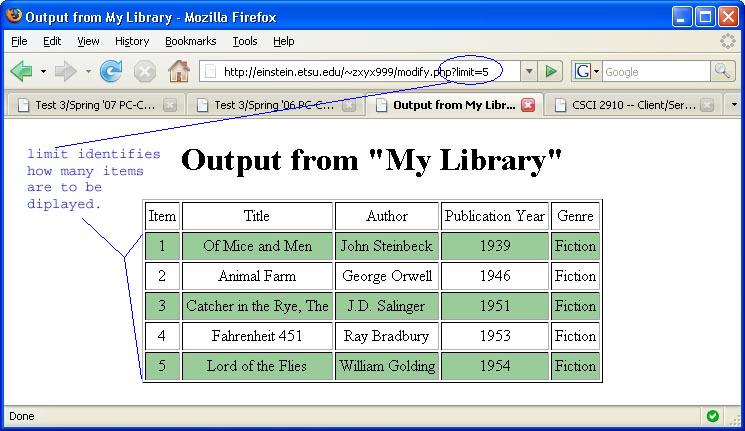This screenshot has height=431, width=745.
Task: Open the Bookmarks menu
Action: [x=191, y=41]
